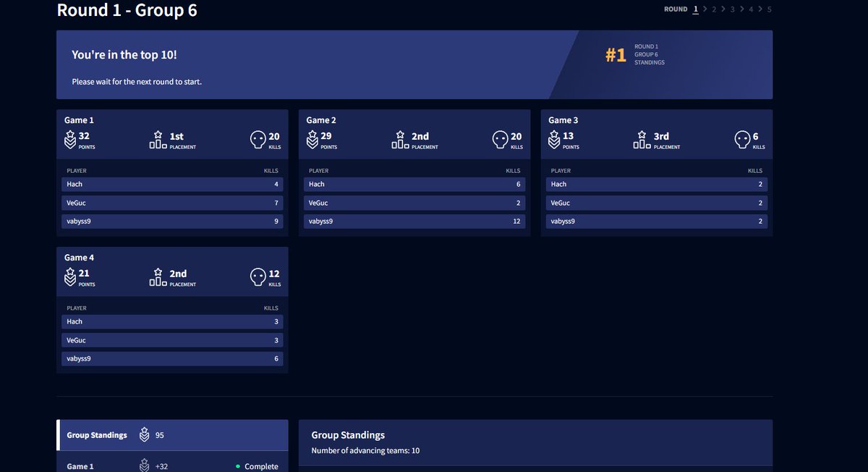Viewport: 868px width, 472px height.
Task: Click the Game 3 card title
Action: point(563,120)
